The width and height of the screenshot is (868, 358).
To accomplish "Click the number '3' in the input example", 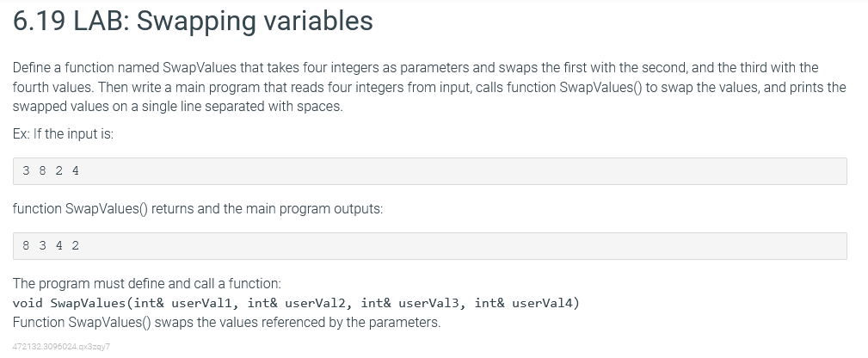I will click(x=26, y=171).
